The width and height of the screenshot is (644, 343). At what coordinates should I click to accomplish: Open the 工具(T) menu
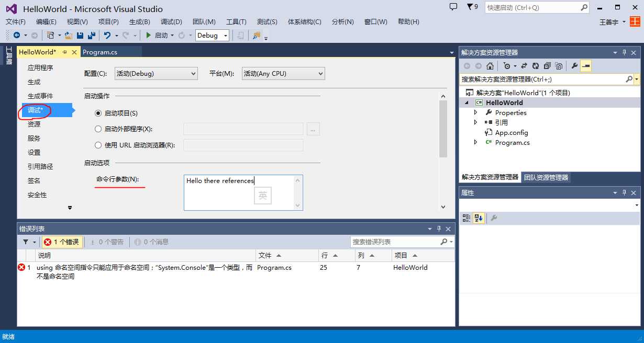point(236,21)
